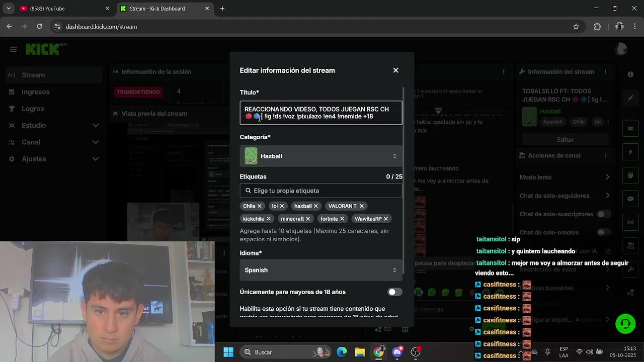Click the chat bubble icon in right toolbar
644x362 pixels.
click(x=630, y=199)
